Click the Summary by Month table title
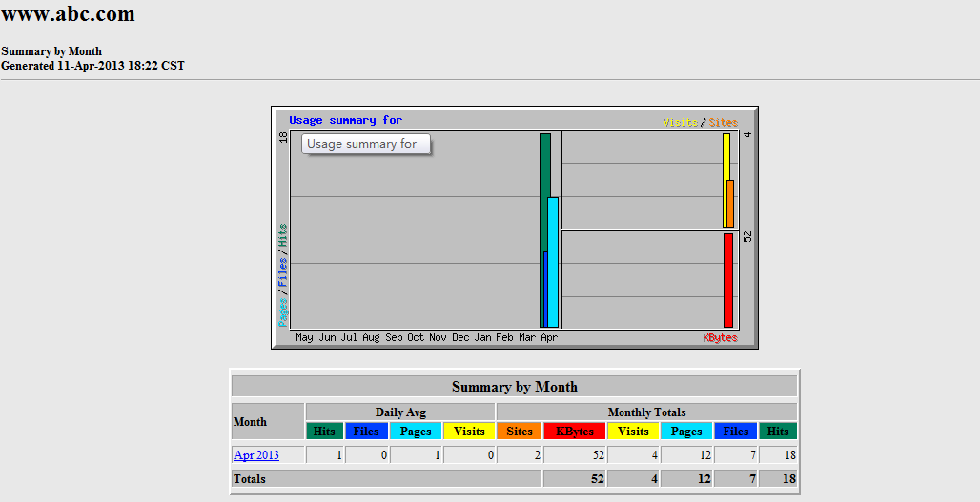 (515, 387)
